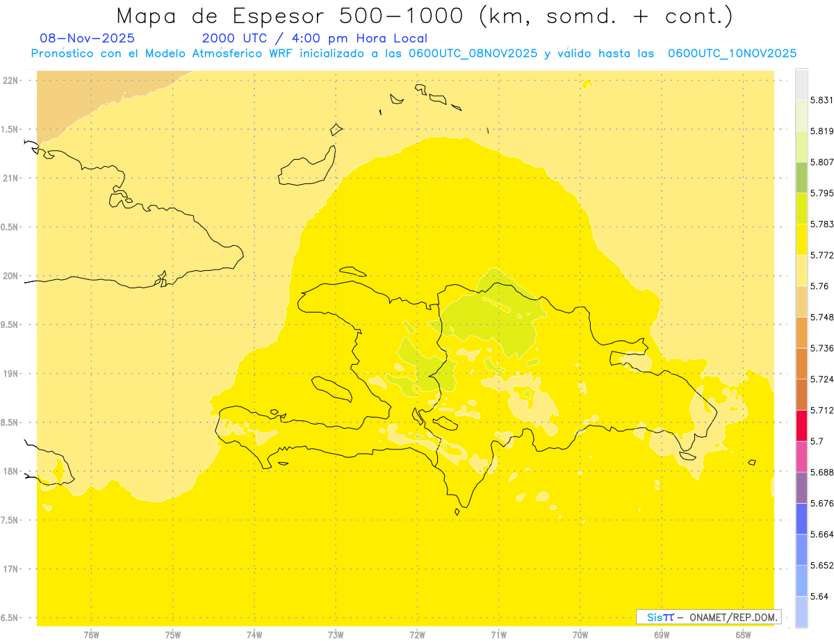Image resolution: width=834 pixels, height=644 pixels.
Task: Pick the bright yellow color bar segment above 5.772
Action: point(801,239)
